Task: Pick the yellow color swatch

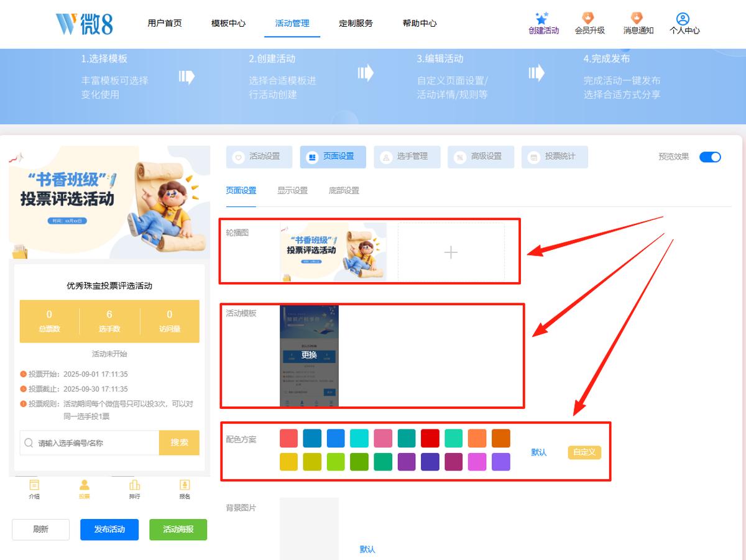Action: 288,462
